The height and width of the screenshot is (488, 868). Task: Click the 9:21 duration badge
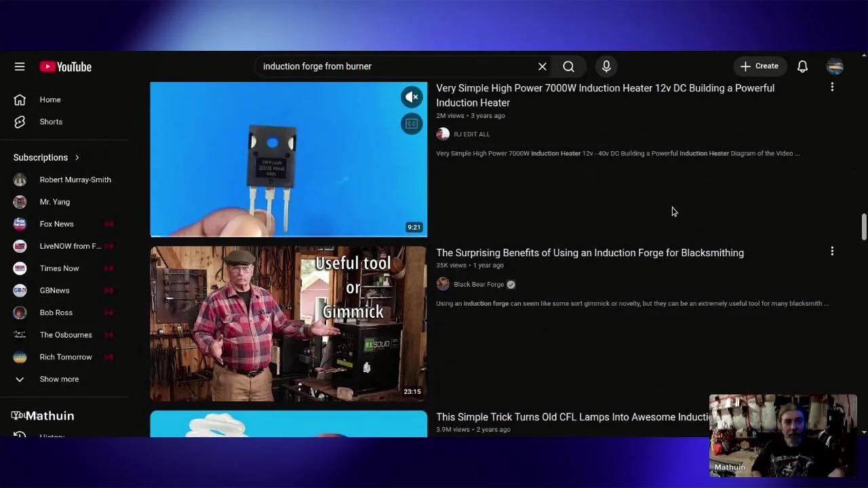coord(414,227)
